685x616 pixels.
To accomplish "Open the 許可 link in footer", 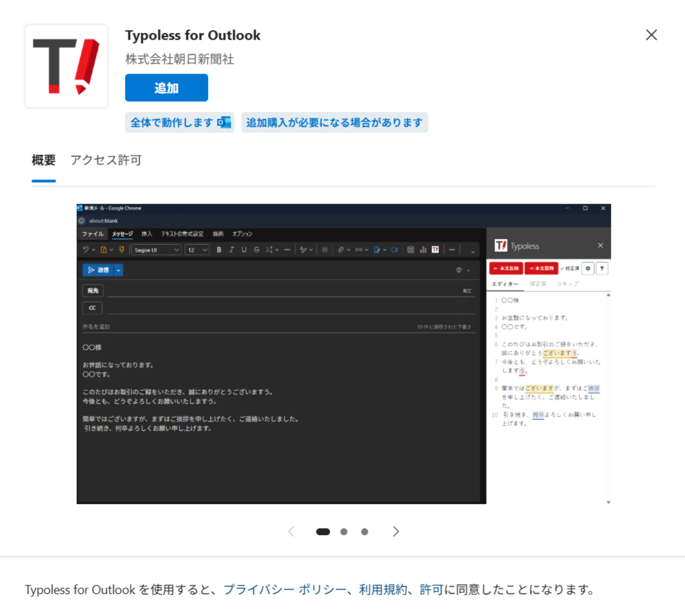I will (431, 590).
